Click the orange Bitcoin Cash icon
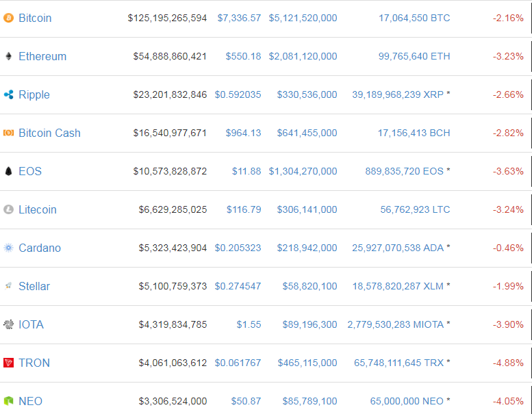 (8, 133)
